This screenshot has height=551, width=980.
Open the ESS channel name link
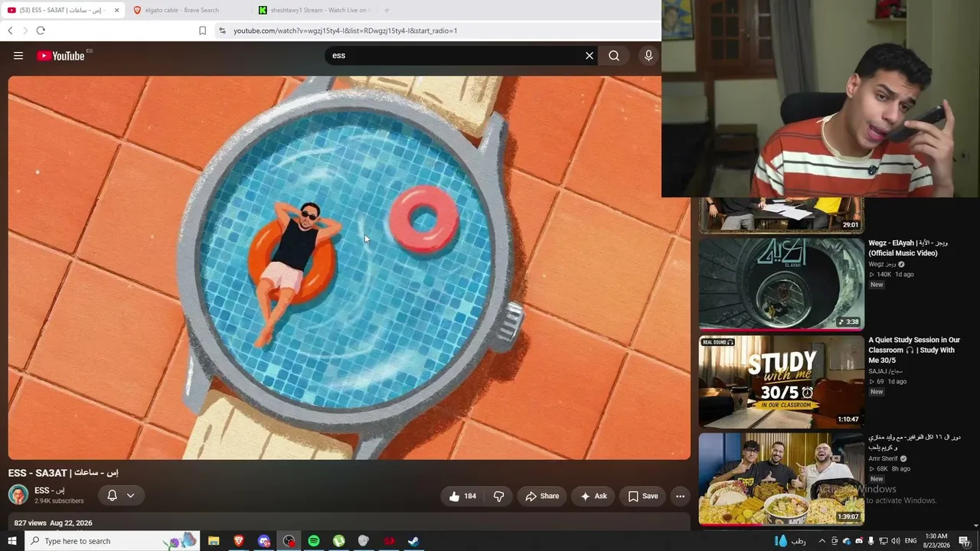(50, 491)
